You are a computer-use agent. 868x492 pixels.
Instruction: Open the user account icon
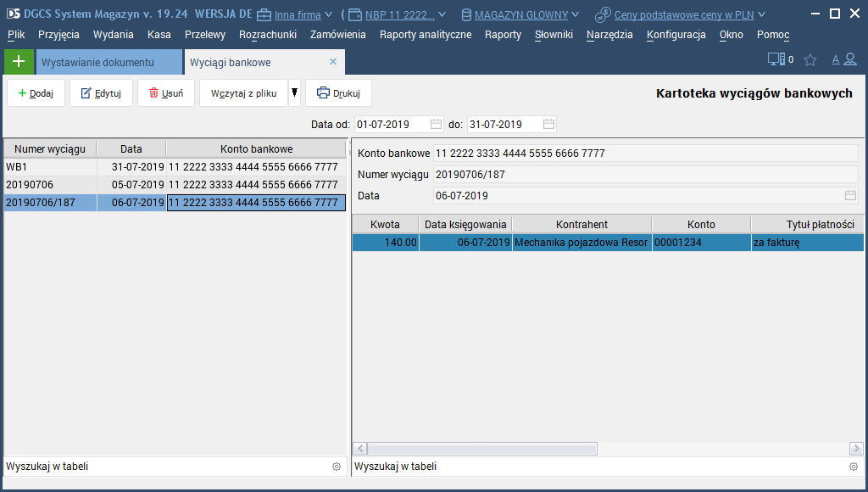point(850,60)
